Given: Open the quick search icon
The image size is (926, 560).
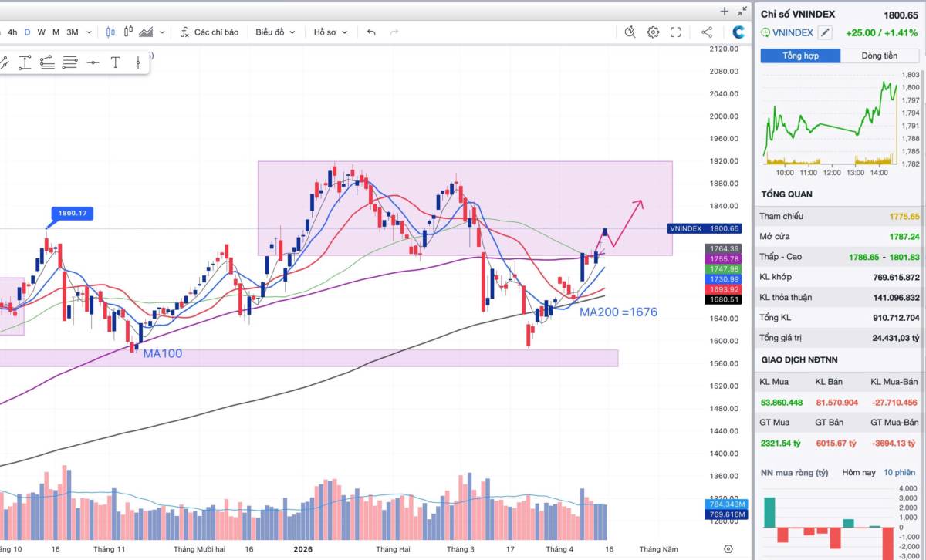Looking at the screenshot, I should coord(630,32).
